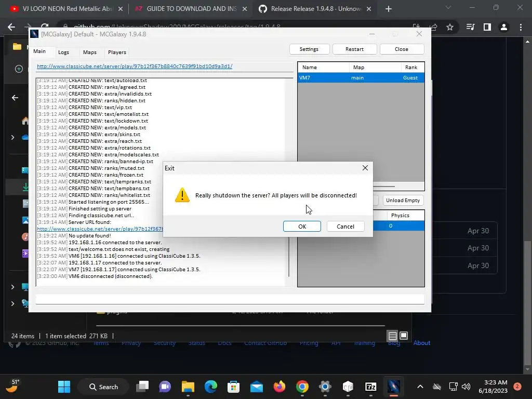532x399 pixels.
Task: Switch File Explorer to large icons view
Action: (404, 336)
